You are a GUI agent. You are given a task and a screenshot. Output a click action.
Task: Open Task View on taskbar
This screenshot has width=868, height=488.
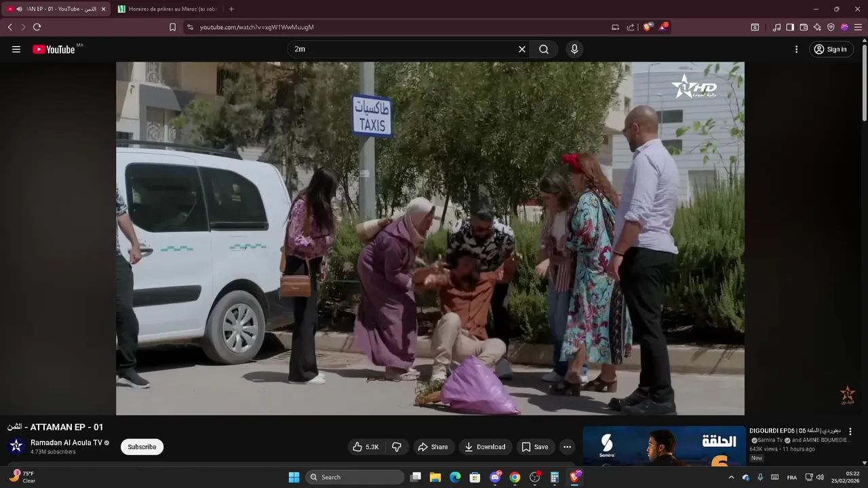click(416, 477)
